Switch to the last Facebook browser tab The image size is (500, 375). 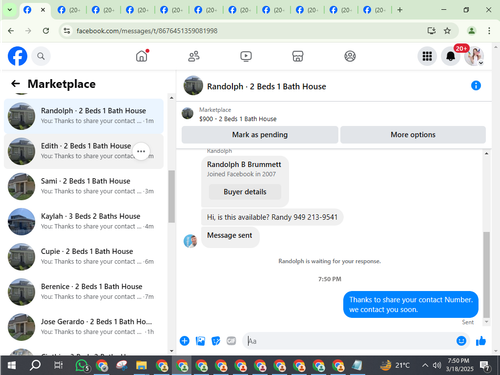click(x=374, y=10)
